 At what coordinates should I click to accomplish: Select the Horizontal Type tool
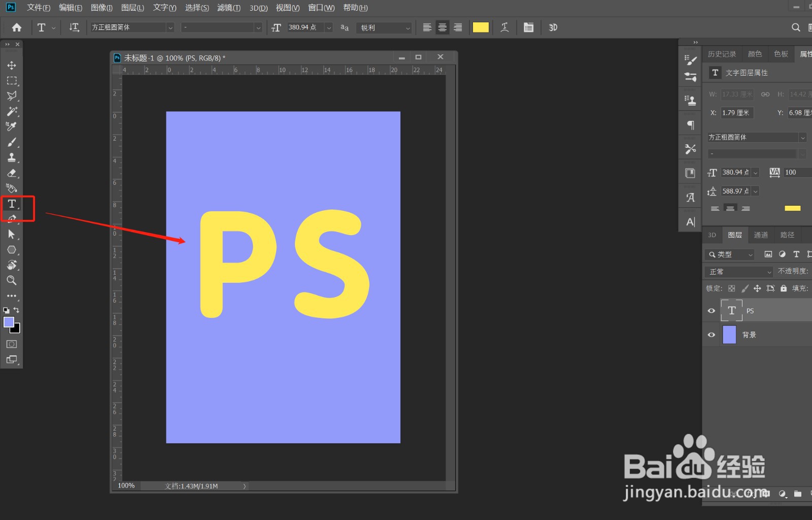tap(11, 204)
